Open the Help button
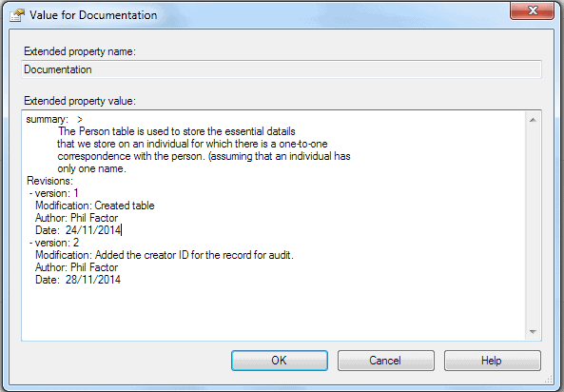Image resolution: width=564 pixels, height=392 pixels. (x=492, y=361)
